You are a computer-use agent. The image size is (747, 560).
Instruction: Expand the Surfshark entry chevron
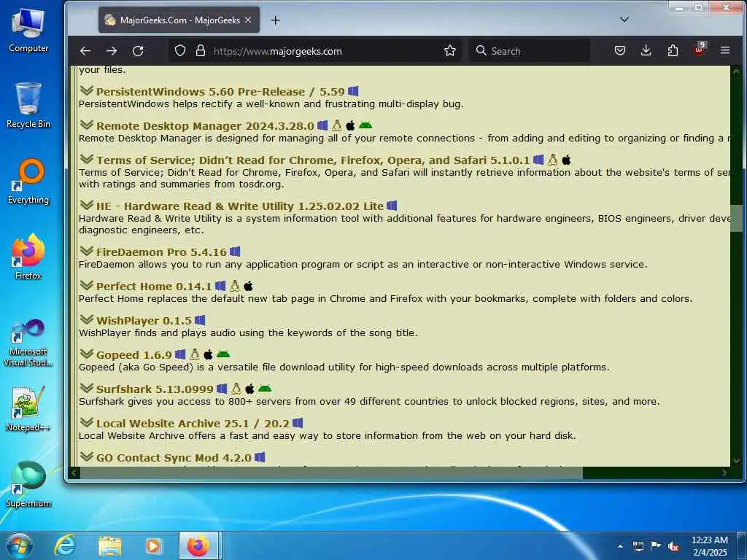pyautogui.click(x=86, y=389)
